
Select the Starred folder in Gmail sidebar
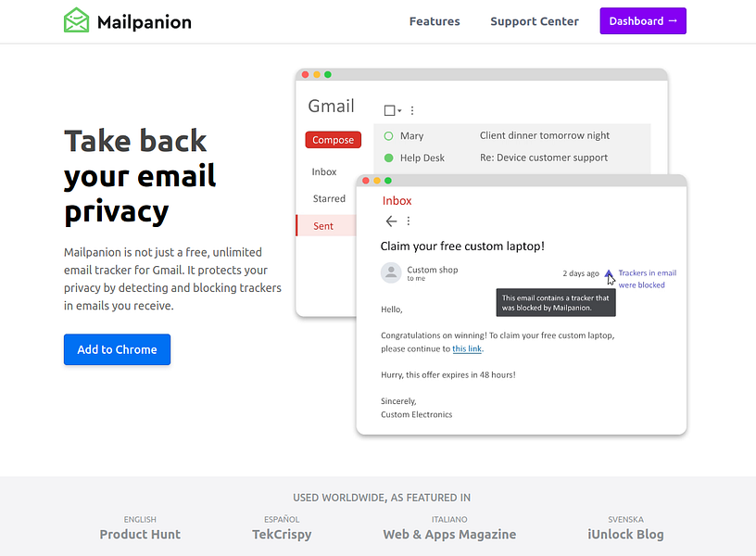329,198
